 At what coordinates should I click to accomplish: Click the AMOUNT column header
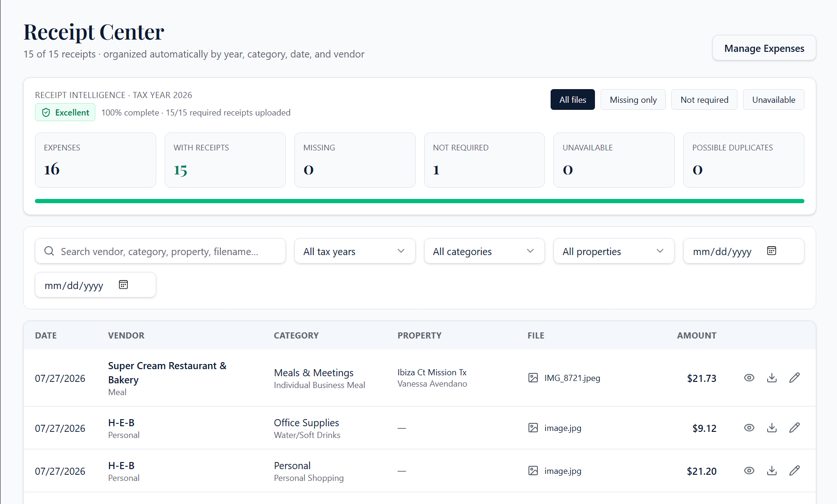696,335
